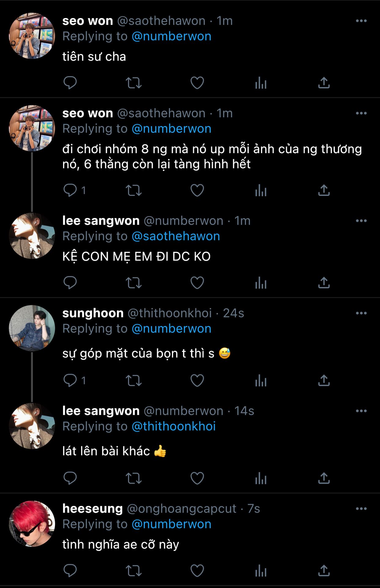The image size is (380, 588).
Task: View analytics for seo won's "đi chơi nhóm" tweet
Action: click(x=261, y=190)
